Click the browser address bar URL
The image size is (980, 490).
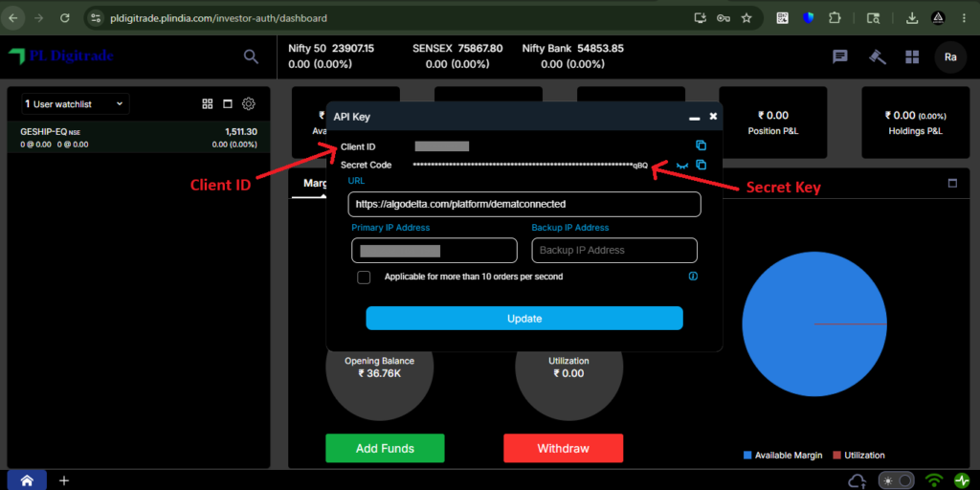(217, 18)
